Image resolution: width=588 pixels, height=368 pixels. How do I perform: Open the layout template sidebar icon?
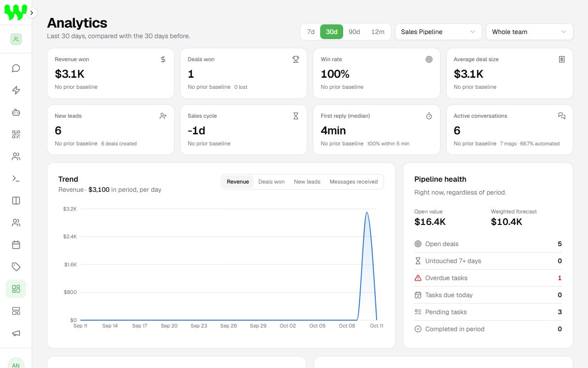click(x=16, y=311)
